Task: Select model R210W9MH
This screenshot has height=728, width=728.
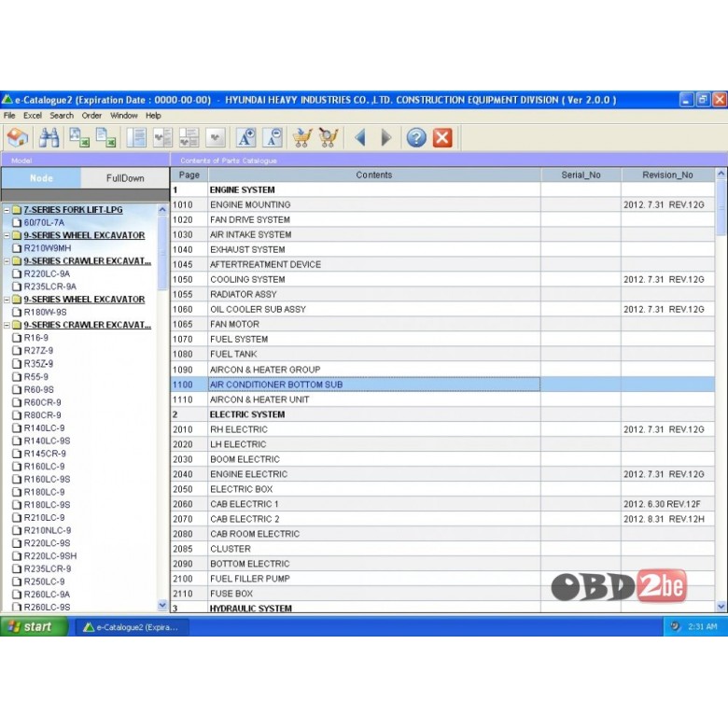Action: (x=48, y=248)
